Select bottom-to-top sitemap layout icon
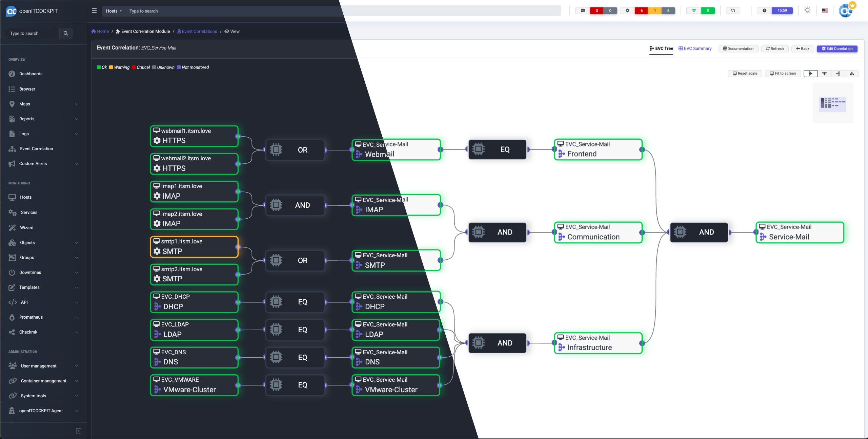This screenshot has width=868, height=439. pos(852,73)
